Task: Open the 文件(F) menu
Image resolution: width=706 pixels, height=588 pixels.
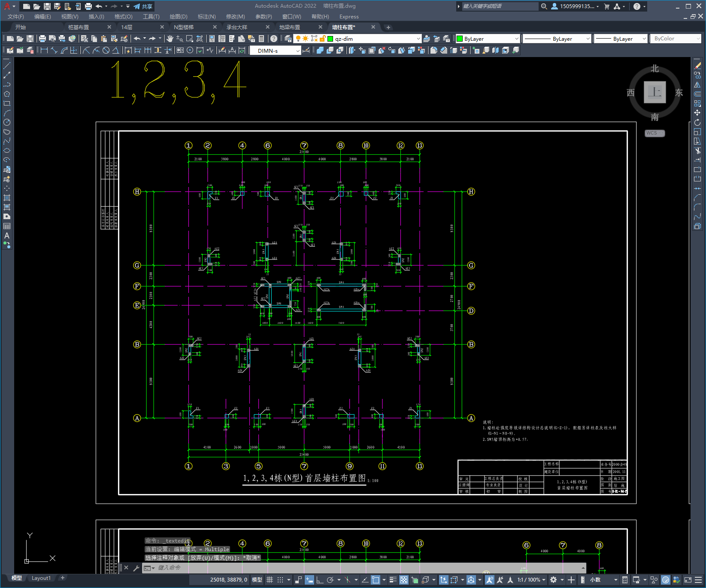Action: pyautogui.click(x=16, y=17)
